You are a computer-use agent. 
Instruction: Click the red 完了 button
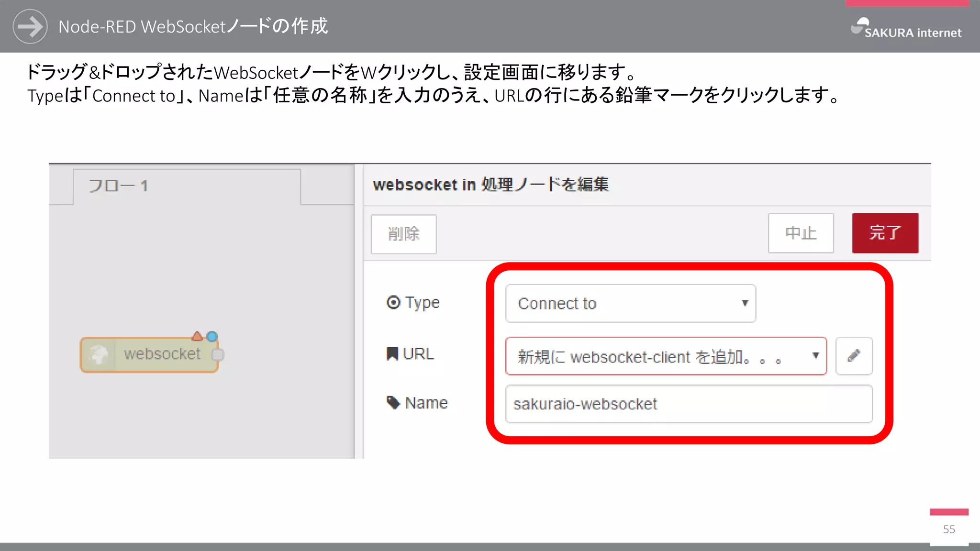(x=885, y=233)
